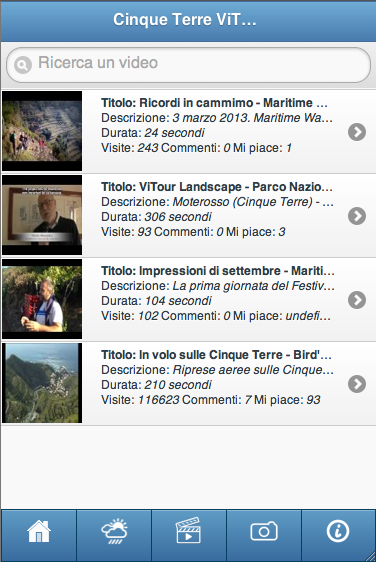Image resolution: width=376 pixels, height=562 pixels.
Task: Select title In volo sulle Cinque Terre
Action: coord(216,355)
